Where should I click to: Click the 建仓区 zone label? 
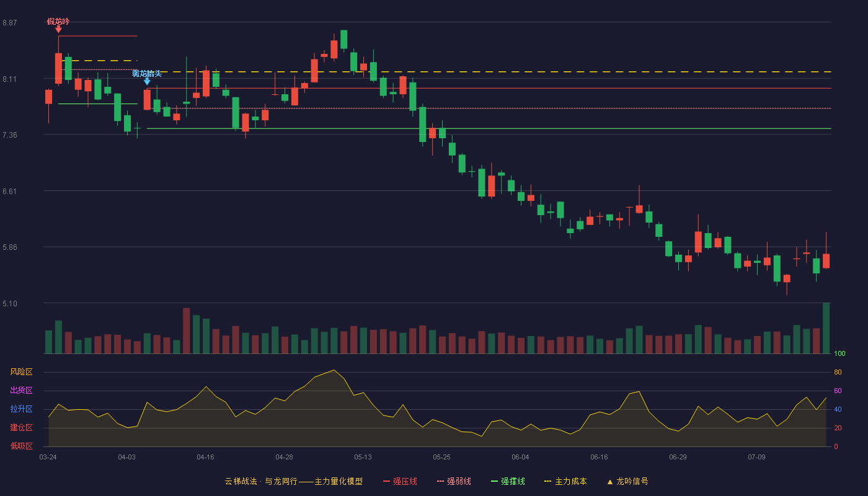point(21,428)
